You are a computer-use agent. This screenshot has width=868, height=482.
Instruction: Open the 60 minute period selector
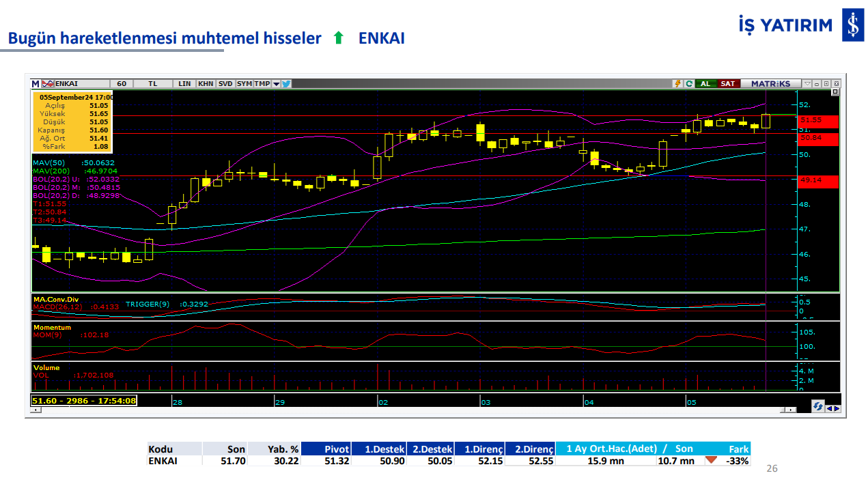point(122,83)
